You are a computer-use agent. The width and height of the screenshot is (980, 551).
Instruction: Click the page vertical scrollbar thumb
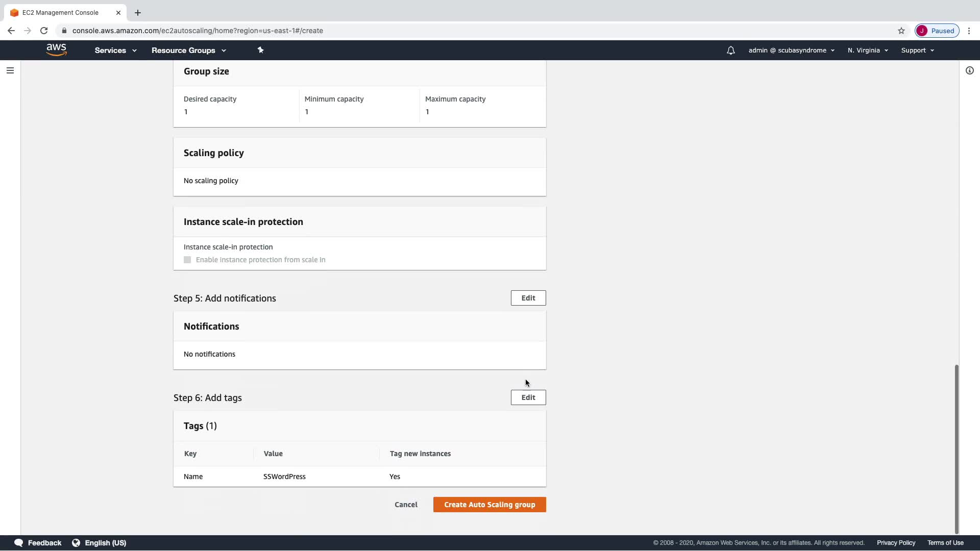click(x=956, y=449)
